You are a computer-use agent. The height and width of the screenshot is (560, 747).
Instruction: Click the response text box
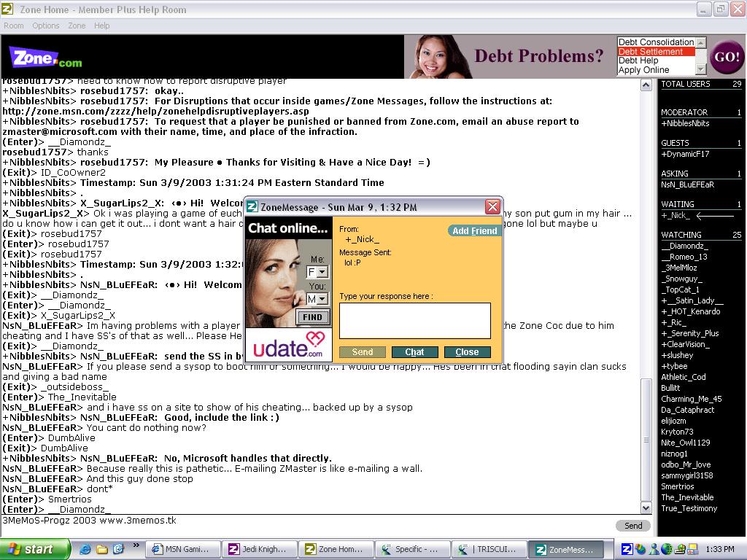click(414, 321)
